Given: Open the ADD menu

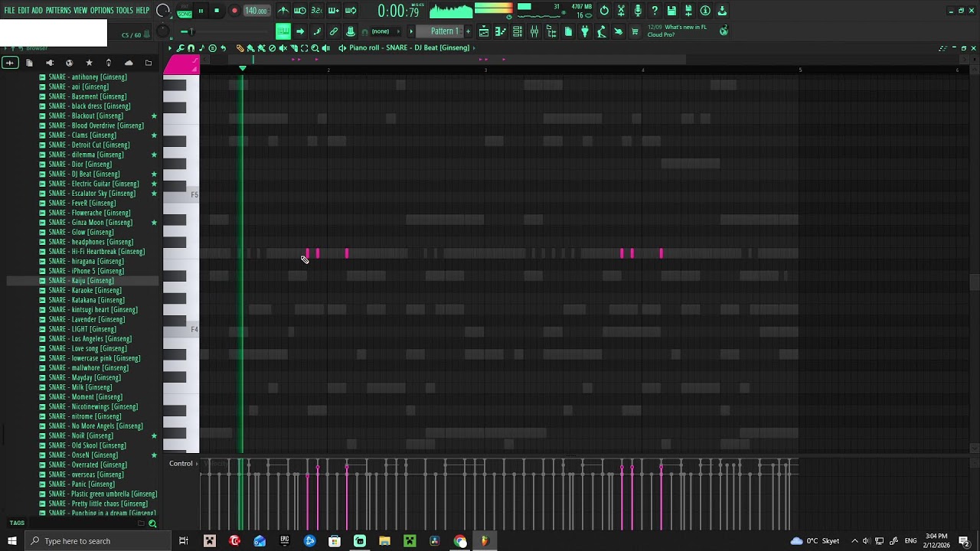Looking at the screenshot, I should click(38, 11).
